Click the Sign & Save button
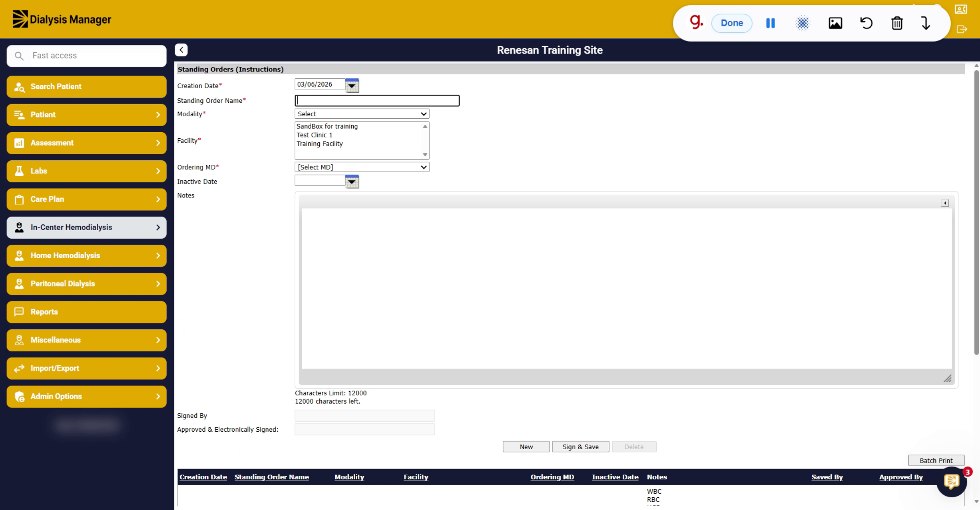980x510 pixels. (x=580, y=447)
